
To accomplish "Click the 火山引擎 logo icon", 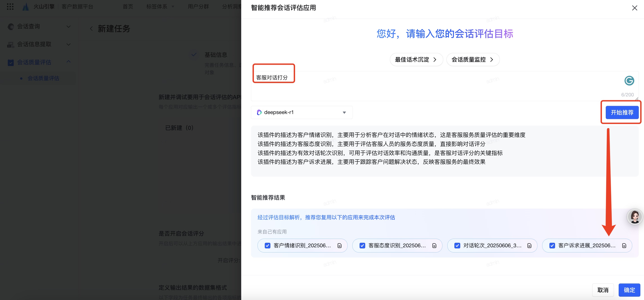I will pyautogui.click(x=26, y=7).
